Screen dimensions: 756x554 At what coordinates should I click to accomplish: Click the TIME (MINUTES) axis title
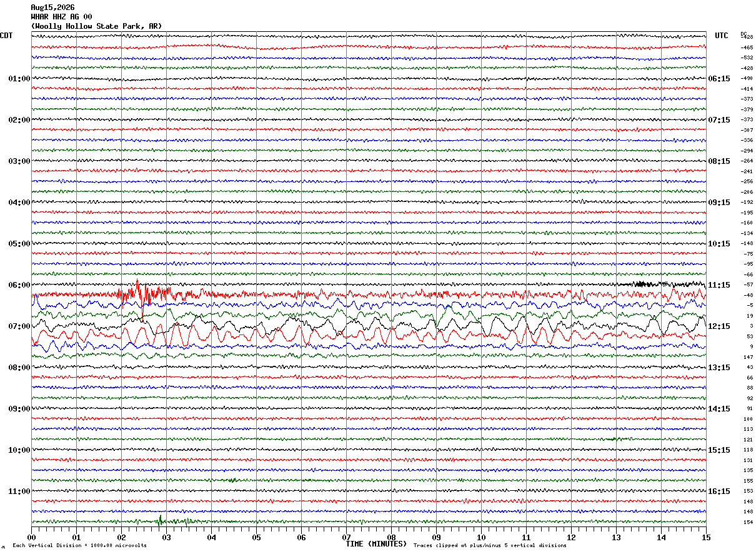coord(376,544)
